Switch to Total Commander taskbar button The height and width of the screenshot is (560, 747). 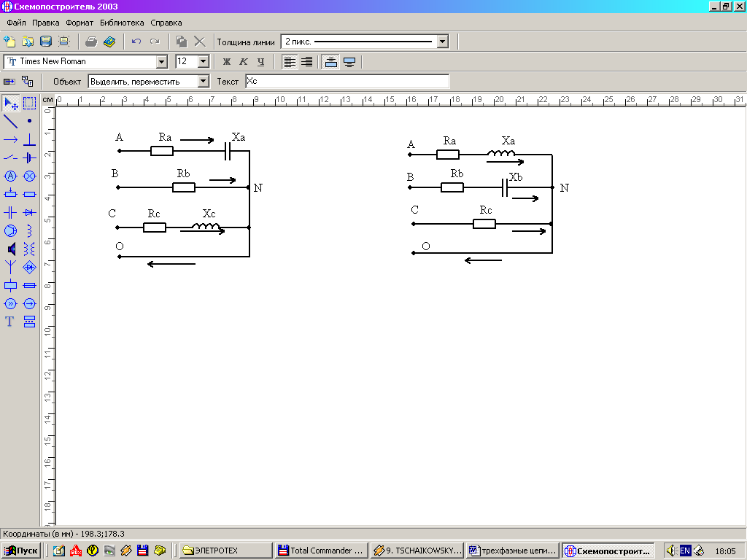coord(321,551)
